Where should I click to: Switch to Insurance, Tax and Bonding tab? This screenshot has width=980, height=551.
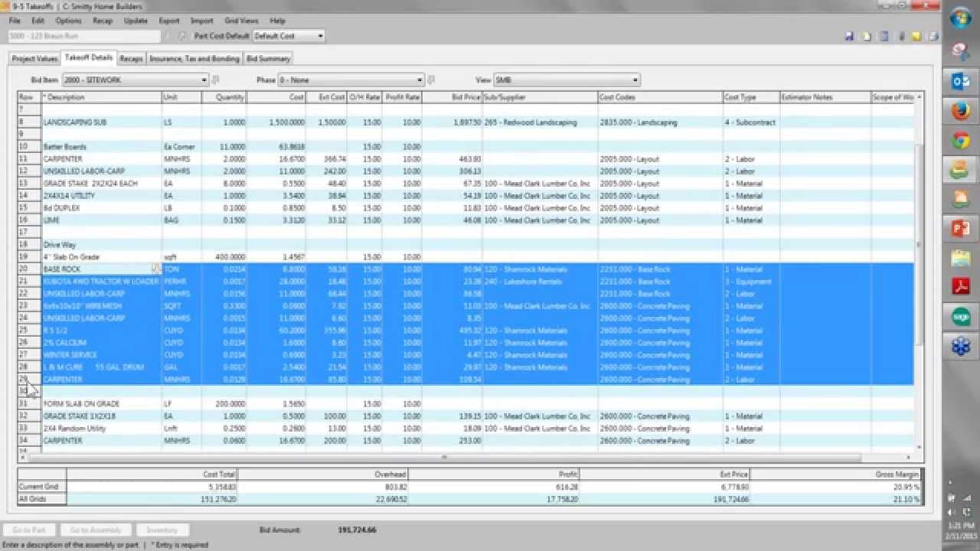pyautogui.click(x=194, y=58)
